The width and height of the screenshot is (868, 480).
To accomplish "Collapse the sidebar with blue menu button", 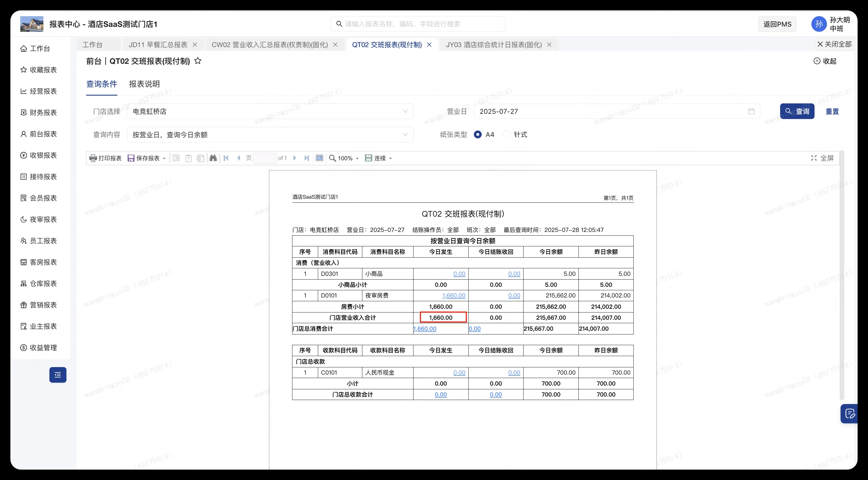I will [x=58, y=375].
